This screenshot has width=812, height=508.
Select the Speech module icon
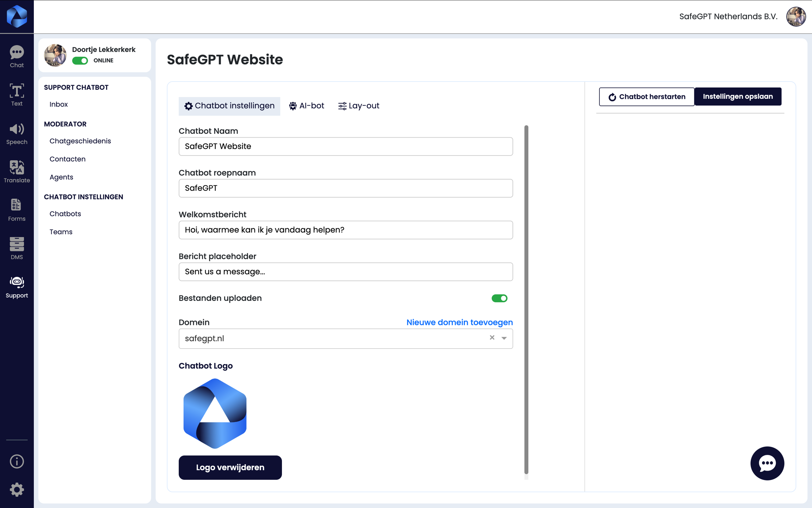pyautogui.click(x=17, y=133)
